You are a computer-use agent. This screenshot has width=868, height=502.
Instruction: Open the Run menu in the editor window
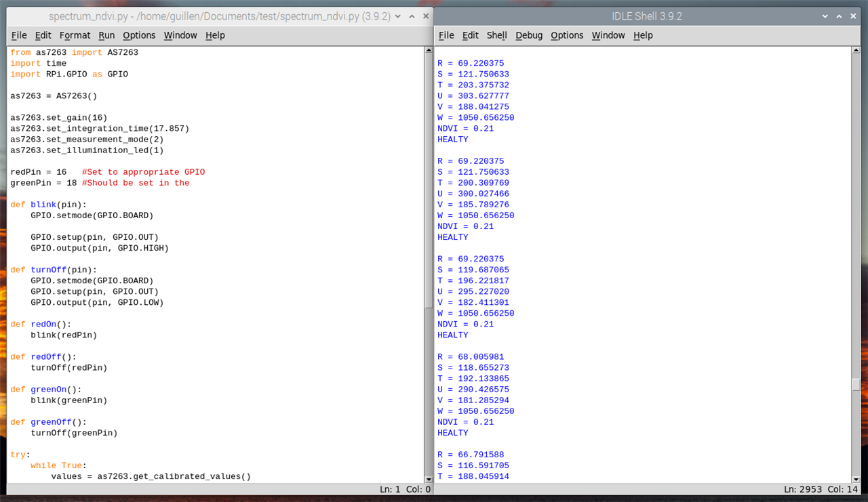106,35
